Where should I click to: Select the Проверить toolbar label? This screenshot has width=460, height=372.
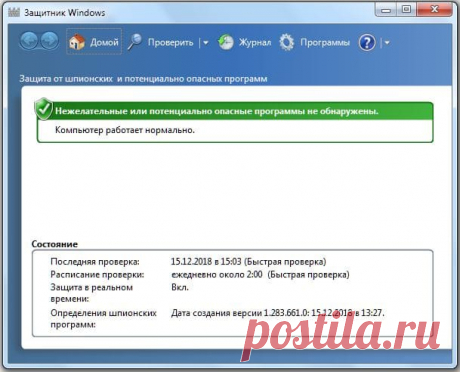pyautogui.click(x=170, y=43)
